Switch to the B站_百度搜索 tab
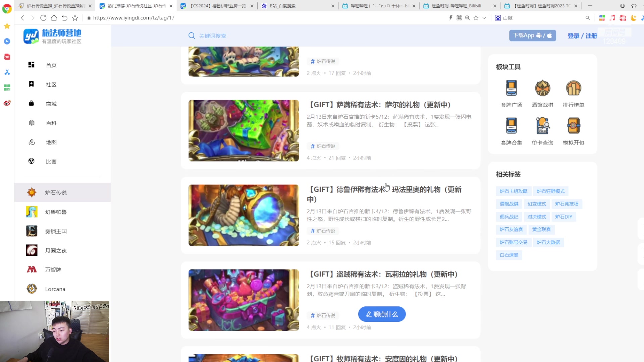Viewport: 644px width, 362px height. (x=298, y=6)
